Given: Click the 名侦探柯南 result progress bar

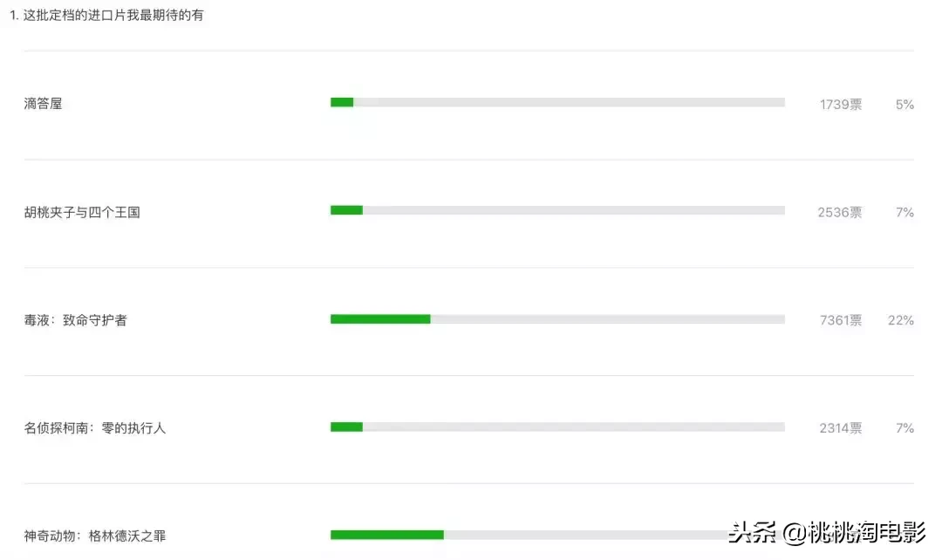Looking at the screenshot, I should click(557, 427).
